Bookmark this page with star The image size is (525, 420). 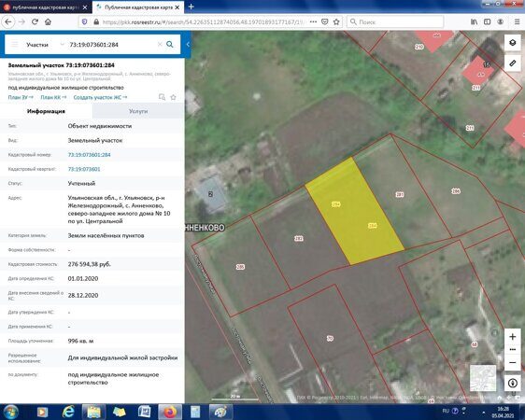[336, 22]
